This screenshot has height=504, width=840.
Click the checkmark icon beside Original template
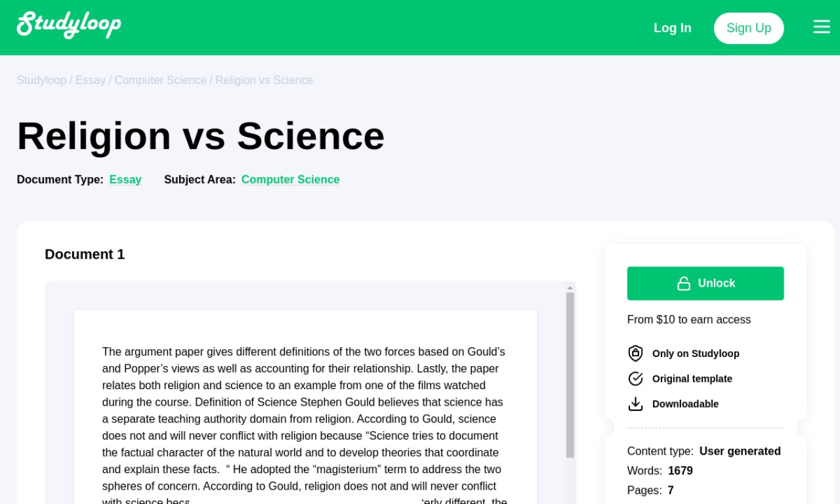[635, 379]
